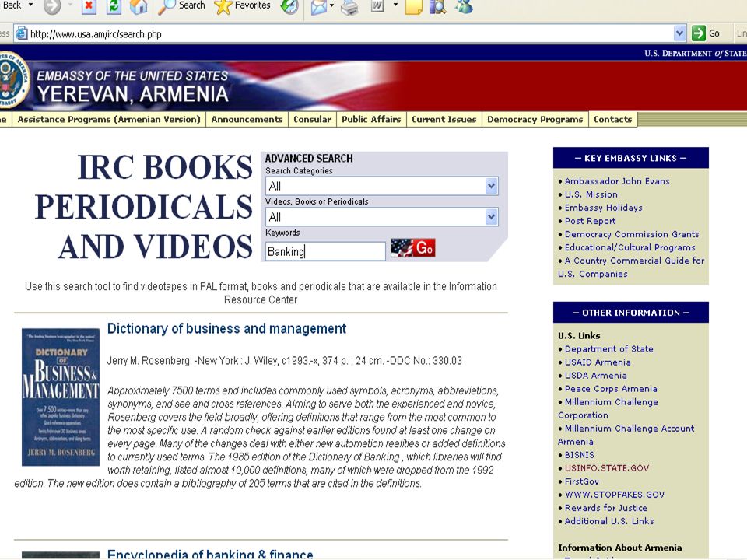
Task: Open the Current Issues tab
Action: (x=444, y=120)
